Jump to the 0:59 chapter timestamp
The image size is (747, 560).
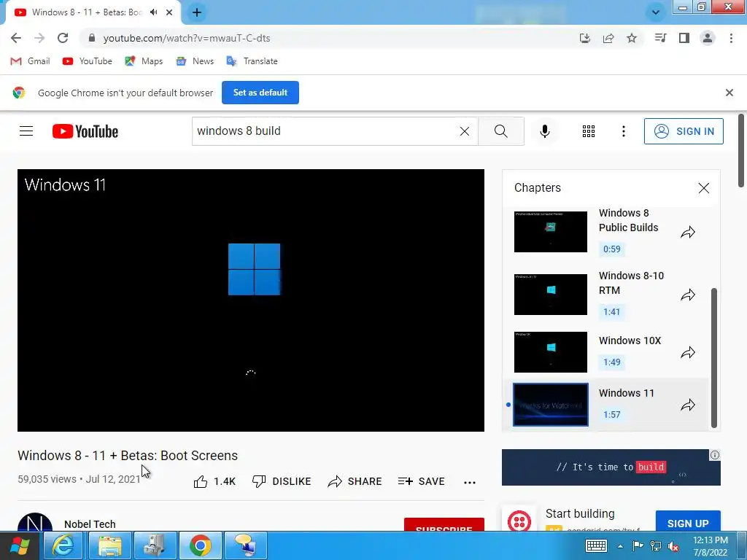pyautogui.click(x=612, y=249)
